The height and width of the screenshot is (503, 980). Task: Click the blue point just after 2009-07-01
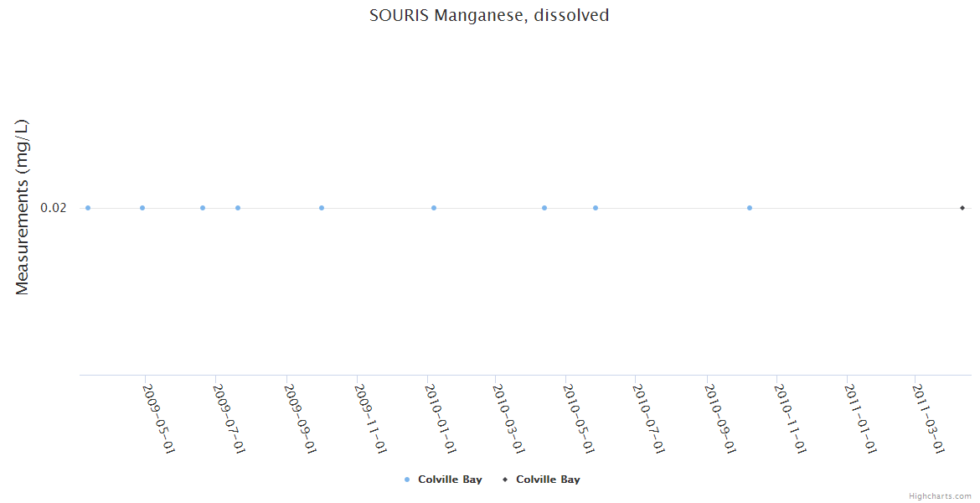coord(238,208)
